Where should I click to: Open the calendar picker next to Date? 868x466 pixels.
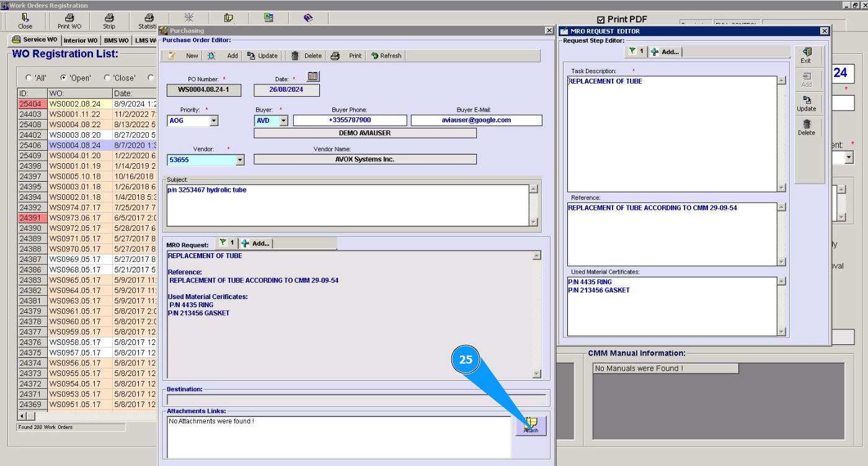[313, 76]
